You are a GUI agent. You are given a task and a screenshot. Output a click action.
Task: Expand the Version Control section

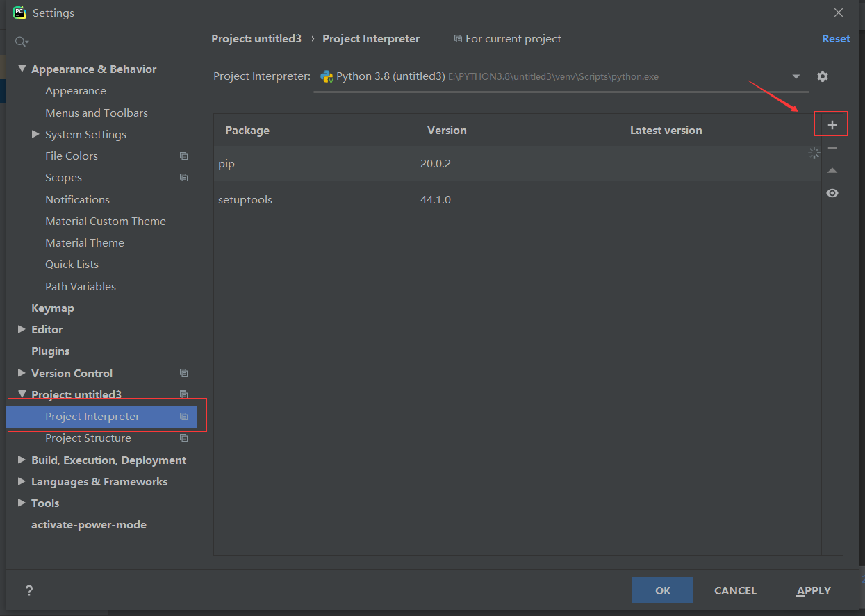(x=22, y=373)
